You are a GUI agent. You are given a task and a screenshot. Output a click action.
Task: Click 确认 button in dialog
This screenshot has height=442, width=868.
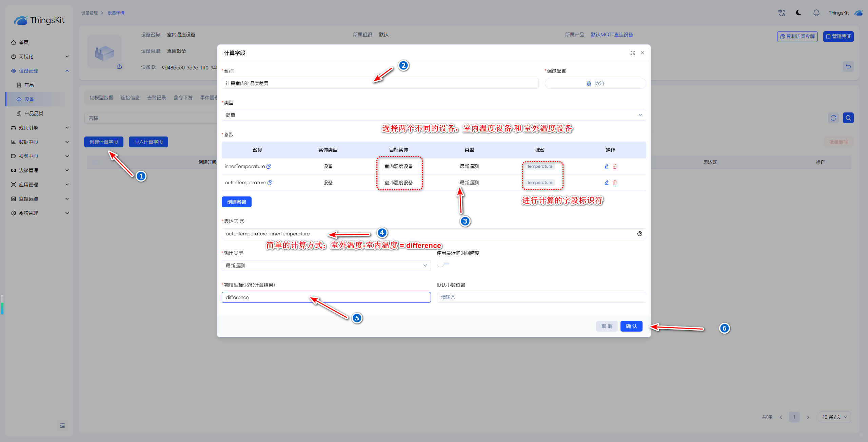click(x=631, y=326)
